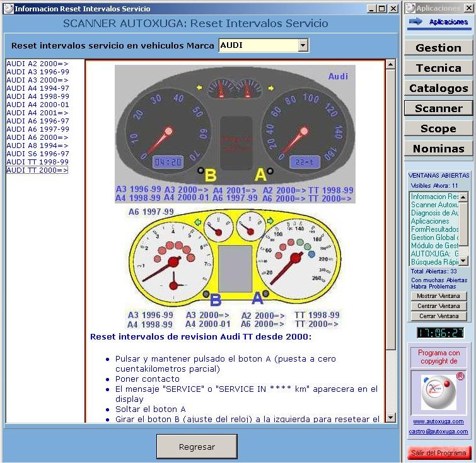The image size is (476, 463).
Task: Pick AUDI TT 1998-99 from the list
Action: (x=38, y=162)
